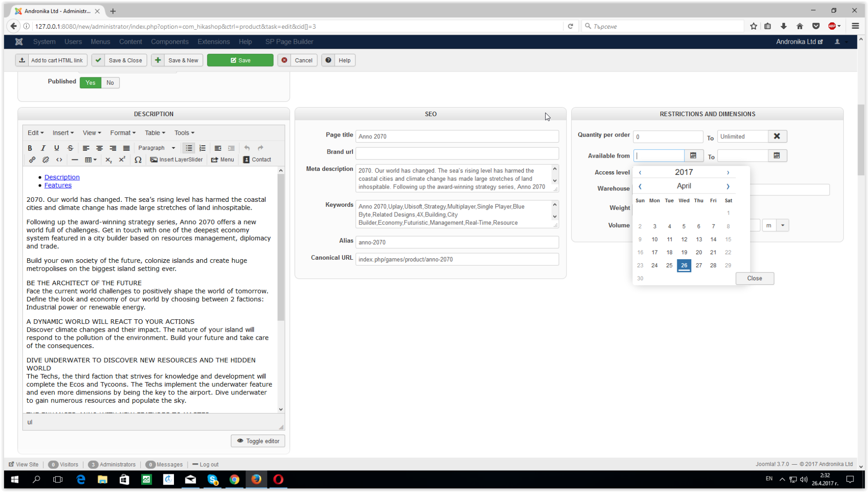Image resolution: width=868 pixels, height=492 pixels.
Task: Open the volume unit dropdown arrow
Action: tap(783, 225)
